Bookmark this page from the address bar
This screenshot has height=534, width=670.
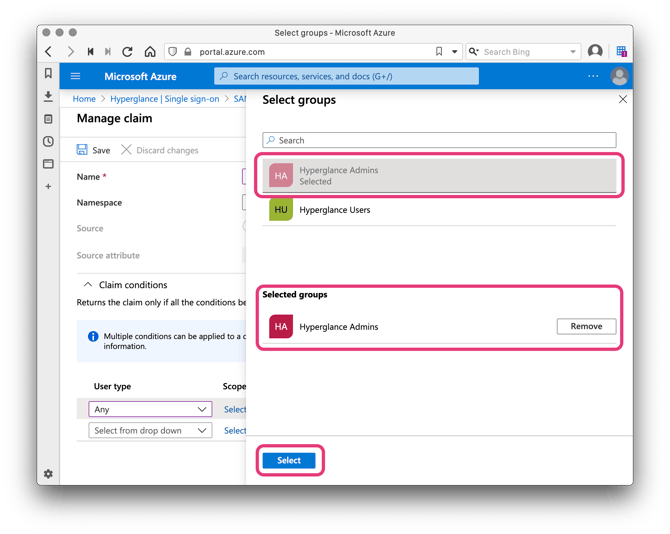[439, 52]
